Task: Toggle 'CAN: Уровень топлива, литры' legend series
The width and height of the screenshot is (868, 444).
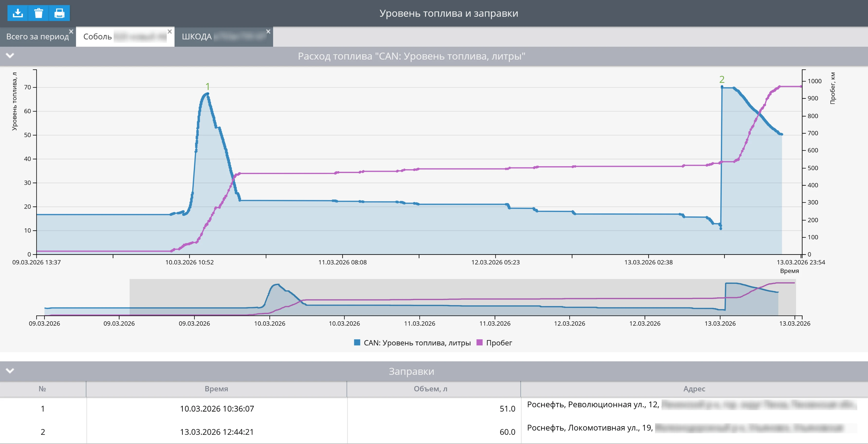Action: [x=412, y=342]
